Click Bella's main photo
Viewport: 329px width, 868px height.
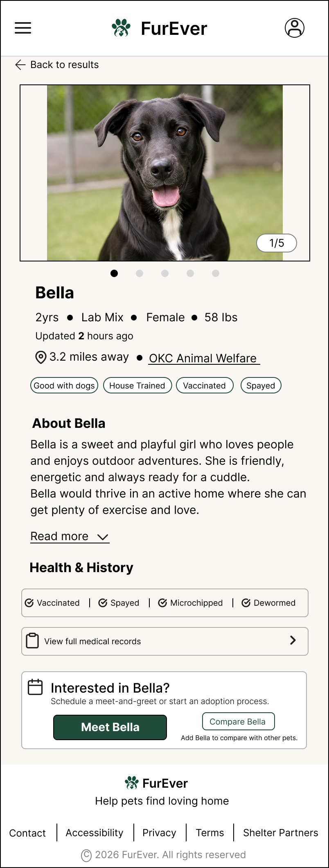pyautogui.click(x=165, y=173)
